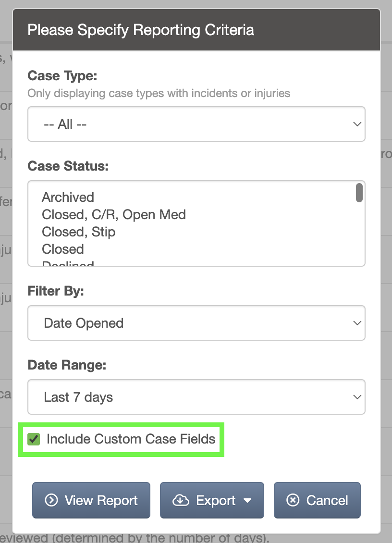This screenshot has height=543, width=392.
Task: Open the Date Range 'Last 7 days' dropdown
Action: pos(196,397)
